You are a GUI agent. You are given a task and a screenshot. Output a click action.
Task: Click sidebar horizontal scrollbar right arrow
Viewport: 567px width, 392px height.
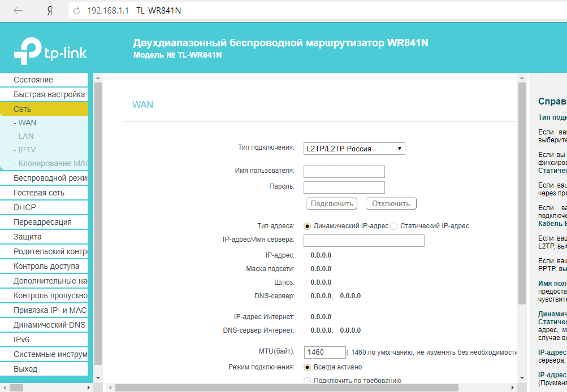[89, 387]
